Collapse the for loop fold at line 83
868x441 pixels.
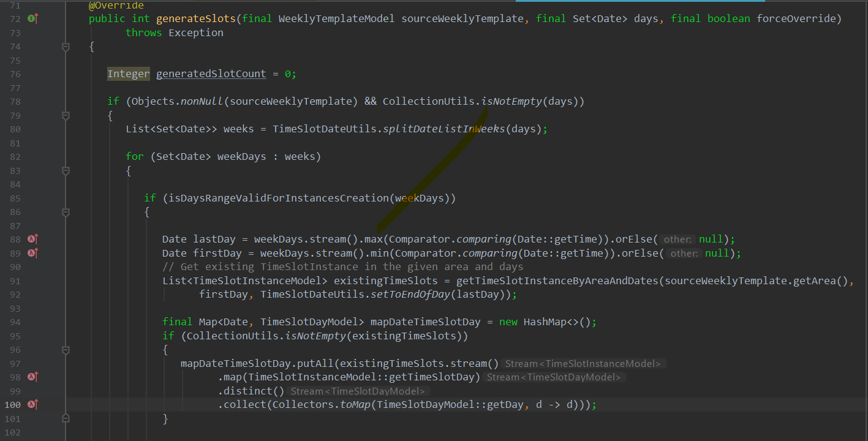coord(66,170)
